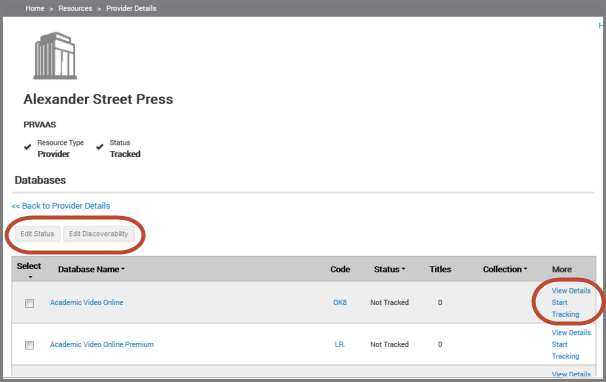Click the Databases section heading
Image resolution: width=606 pixels, height=382 pixels.
tap(40, 180)
